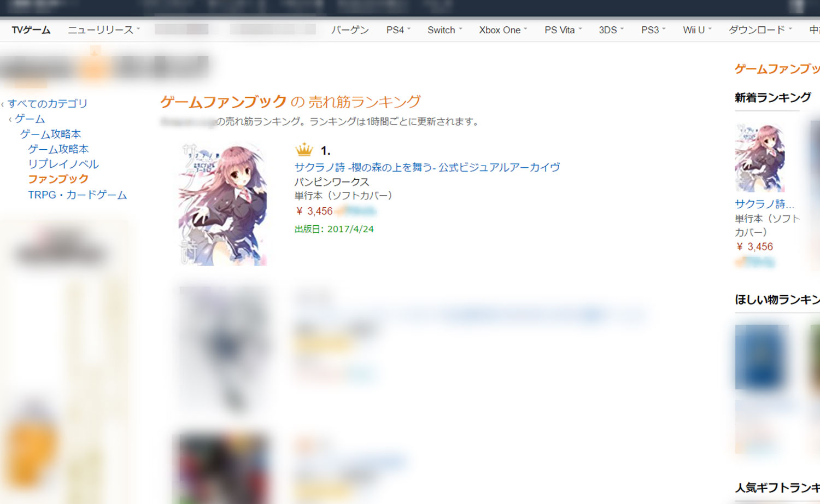
Task: Expand the Switch menu
Action: (x=445, y=30)
